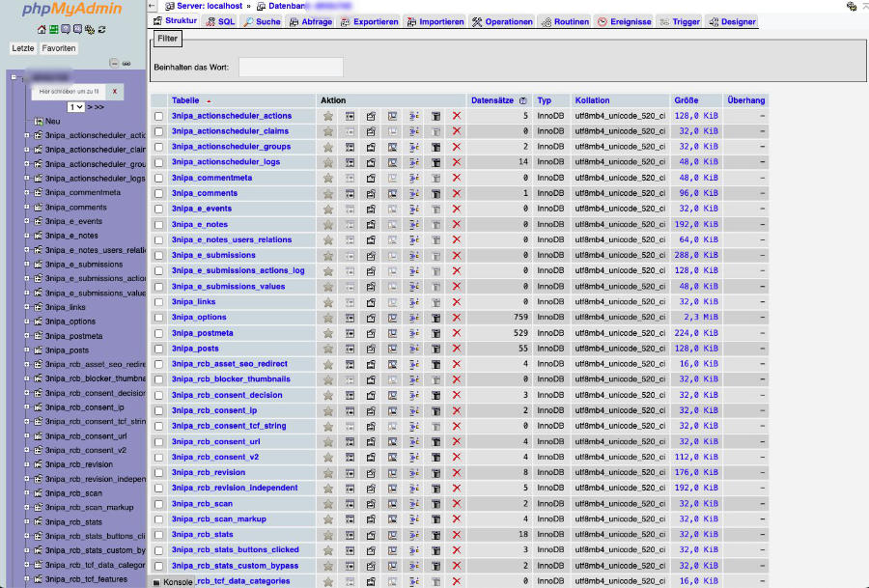Image resolution: width=869 pixels, height=588 pixels.
Task: Click browse icon for 3nipa_options row
Action: 350,318
